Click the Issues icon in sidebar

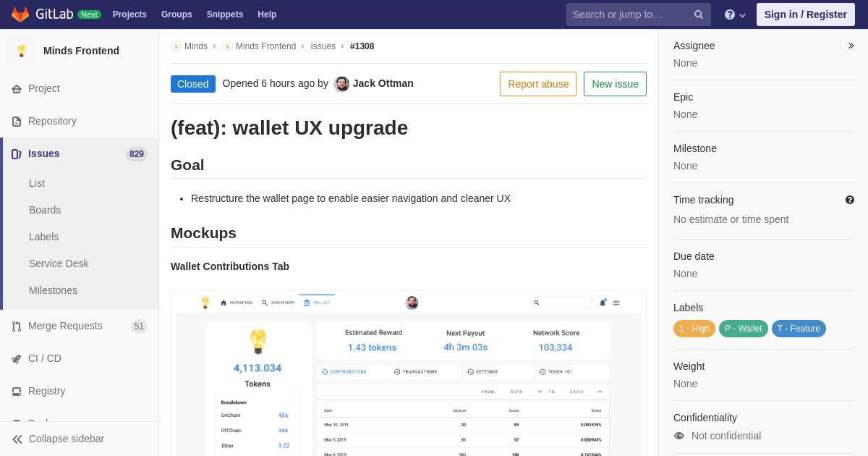pyautogui.click(x=17, y=154)
